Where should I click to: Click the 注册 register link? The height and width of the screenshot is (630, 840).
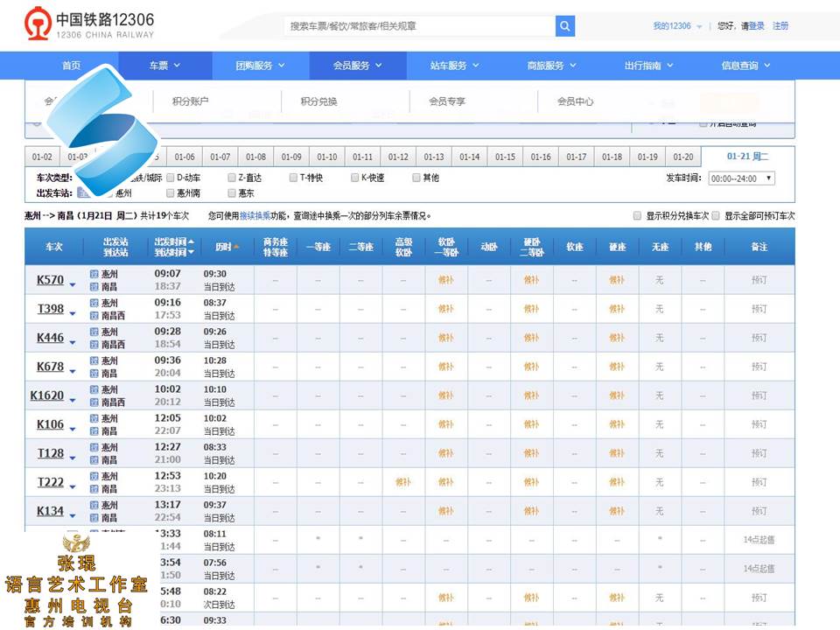[780, 25]
